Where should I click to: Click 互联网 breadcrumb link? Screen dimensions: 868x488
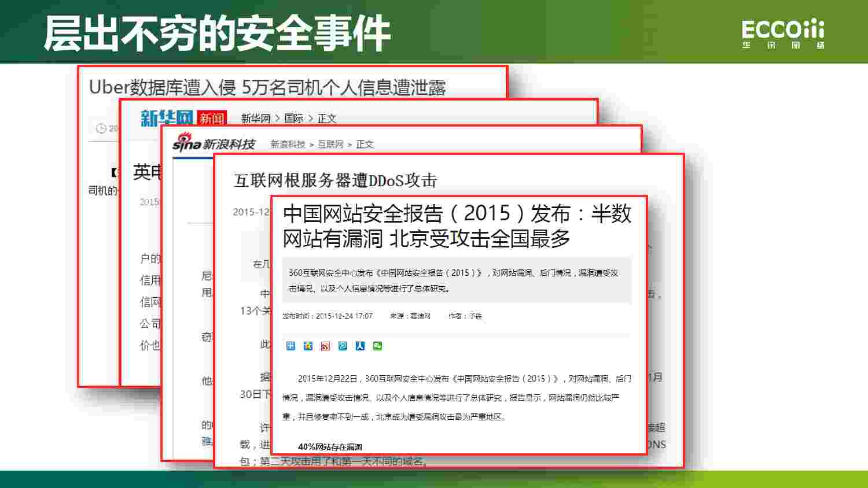(330, 144)
